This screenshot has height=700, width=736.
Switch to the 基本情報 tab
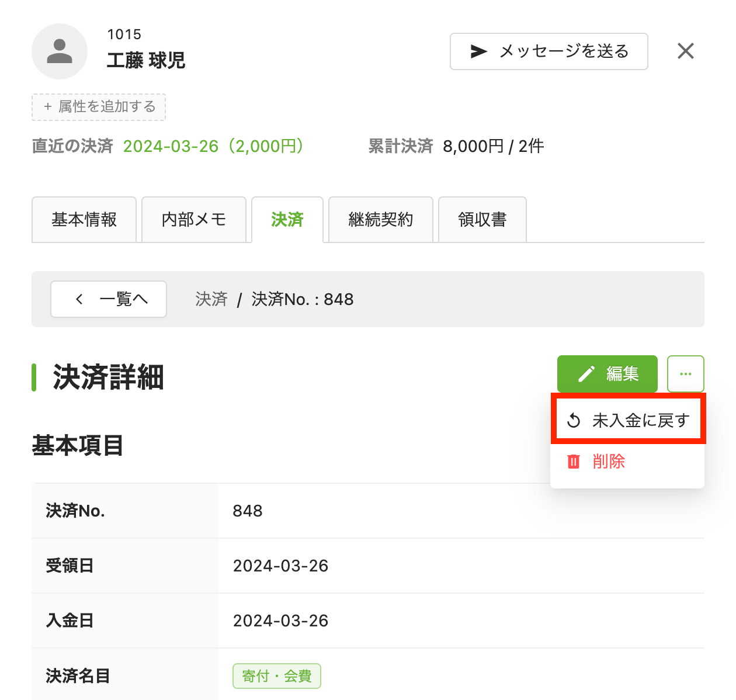click(84, 219)
